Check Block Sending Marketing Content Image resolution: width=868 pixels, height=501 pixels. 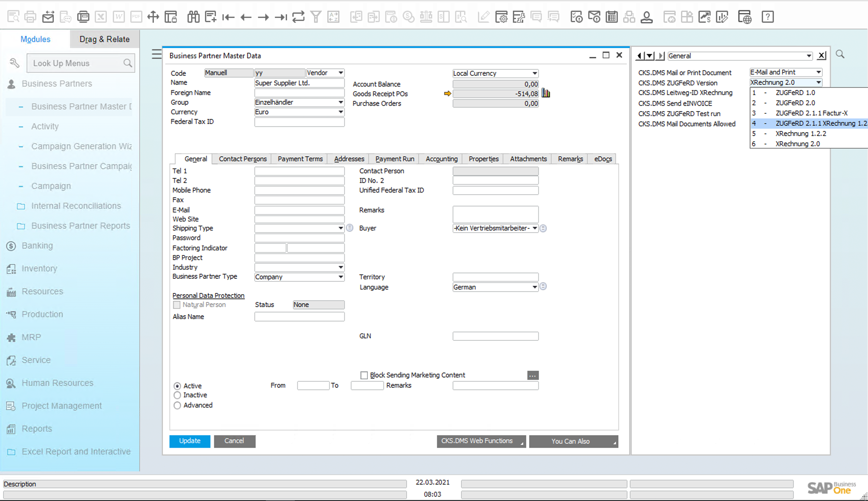pyautogui.click(x=364, y=375)
